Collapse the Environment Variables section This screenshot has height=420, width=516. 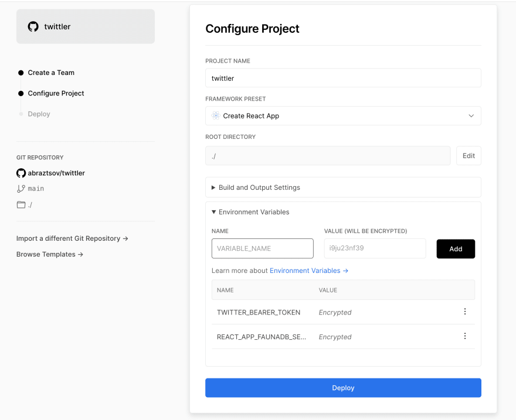click(250, 212)
